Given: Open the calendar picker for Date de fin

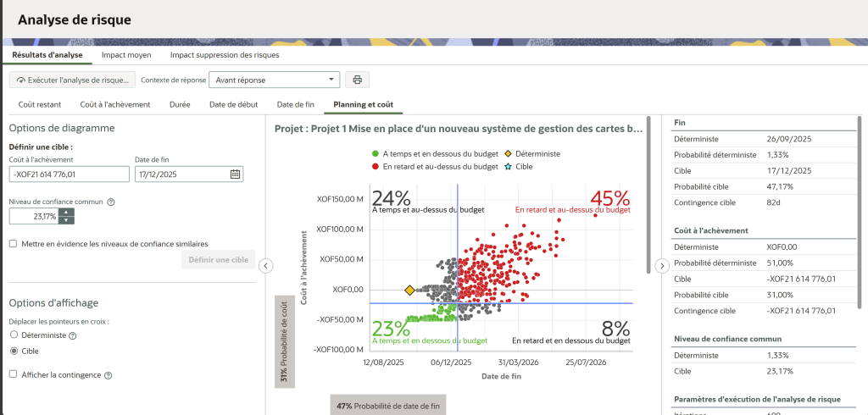Looking at the screenshot, I should click(235, 174).
